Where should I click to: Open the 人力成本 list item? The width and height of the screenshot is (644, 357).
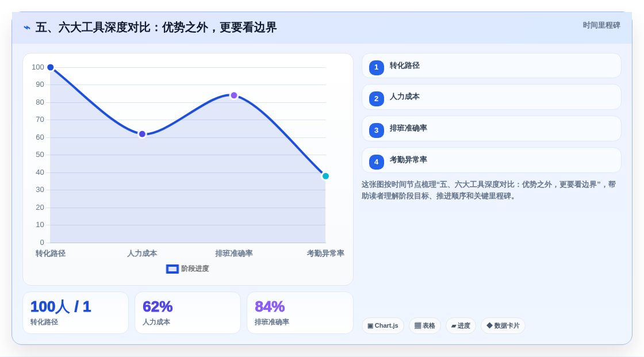tap(491, 97)
